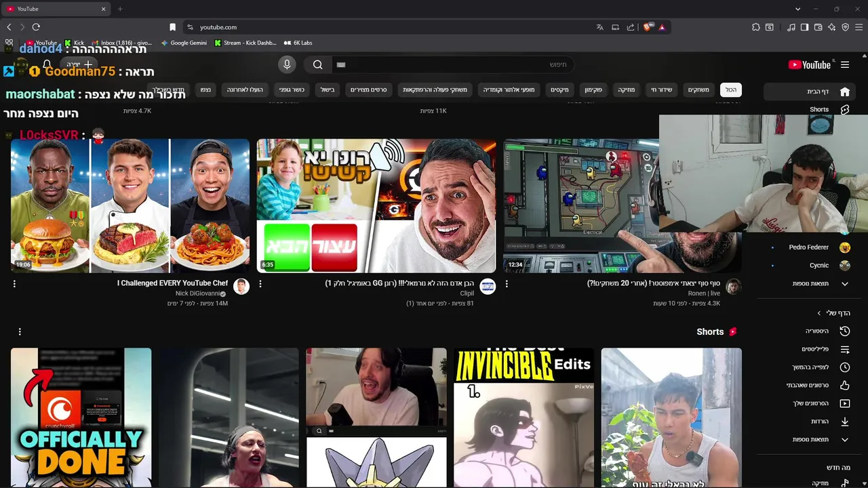Open the Nick DiGiovanni channel avatar
Image resolution: width=868 pixels, height=488 pixels.
tap(241, 287)
